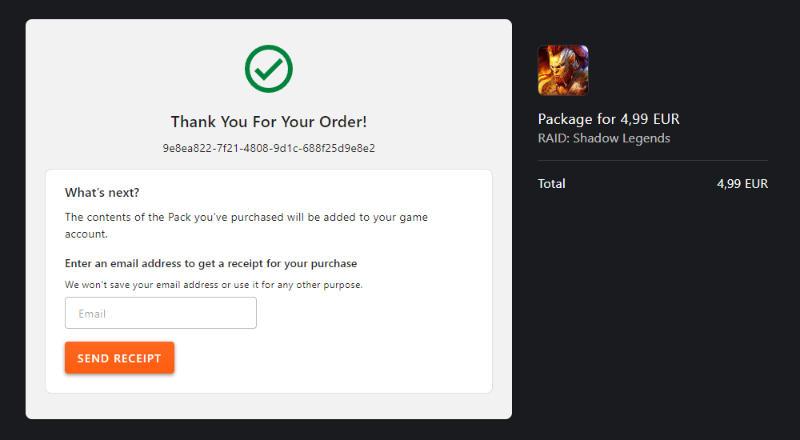Click the RAID: Shadow Legends game thumbnail
The image size is (800, 440).
click(563, 70)
